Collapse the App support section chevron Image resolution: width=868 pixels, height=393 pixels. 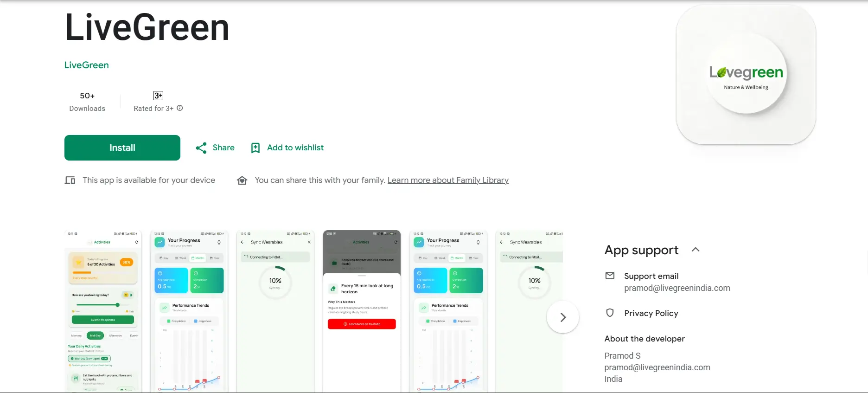pos(696,250)
